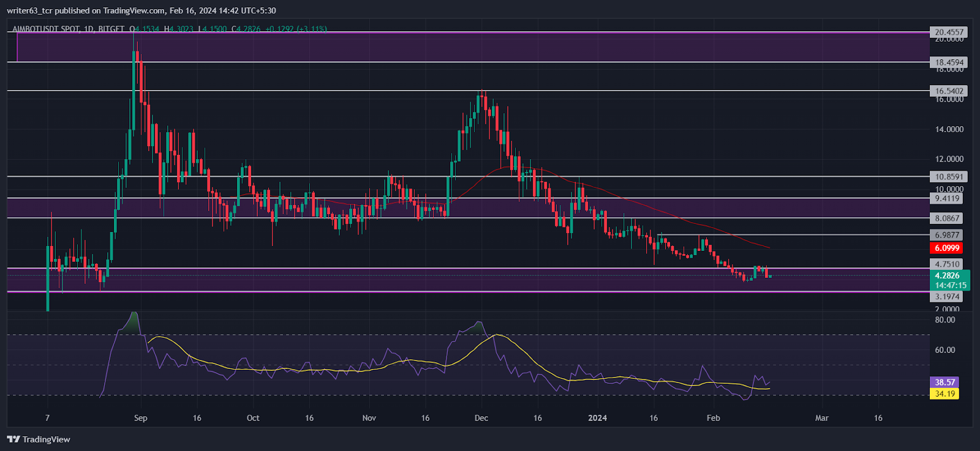Click the Nov date on time axis
This screenshot has height=451, width=980.
point(369,418)
